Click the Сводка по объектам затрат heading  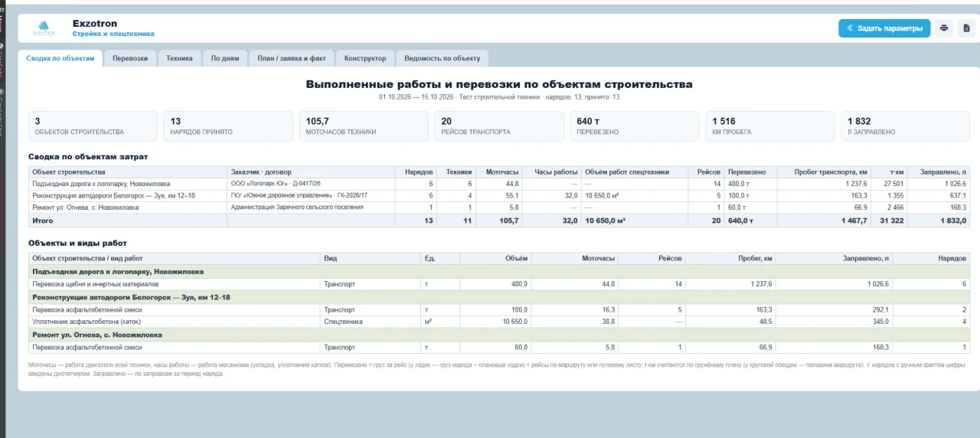coord(88,156)
